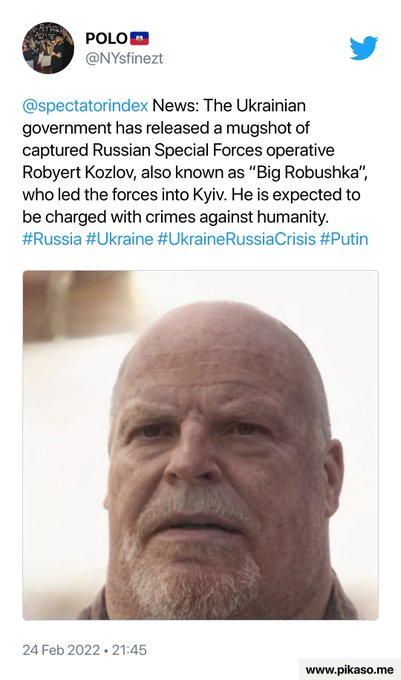The width and height of the screenshot is (401, 680).
Task: Enlarge the attached photo of the bald man
Action: pyautogui.click(x=200, y=445)
